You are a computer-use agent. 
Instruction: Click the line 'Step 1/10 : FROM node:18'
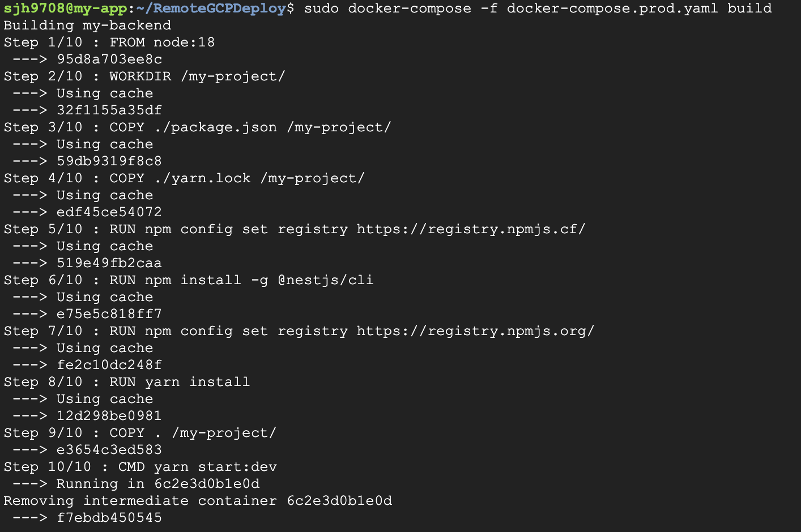click(109, 42)
